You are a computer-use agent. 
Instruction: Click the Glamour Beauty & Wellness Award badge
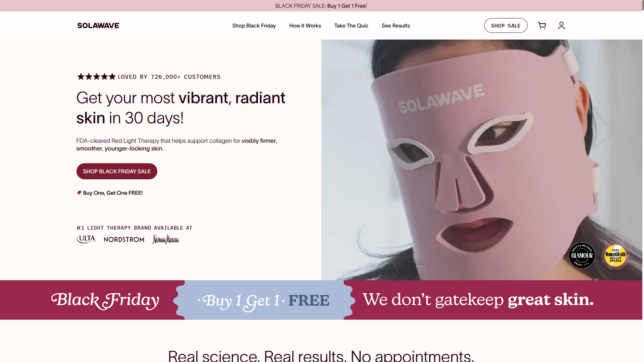[x=582, y=255]
